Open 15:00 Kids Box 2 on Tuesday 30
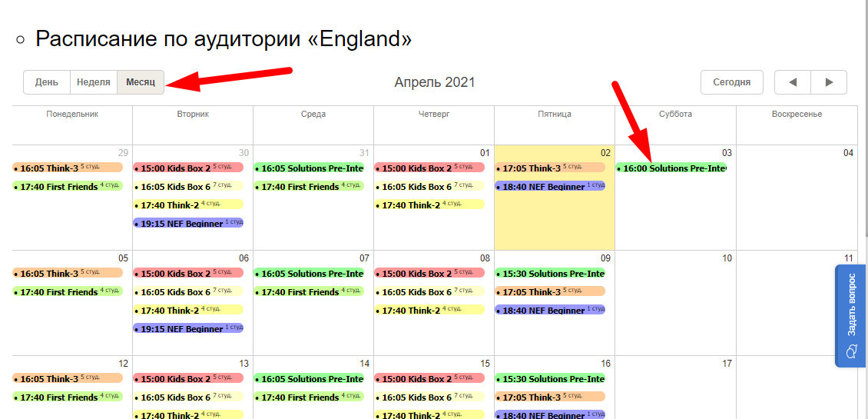The image size is (868, 419). click(x=188, y=168)
